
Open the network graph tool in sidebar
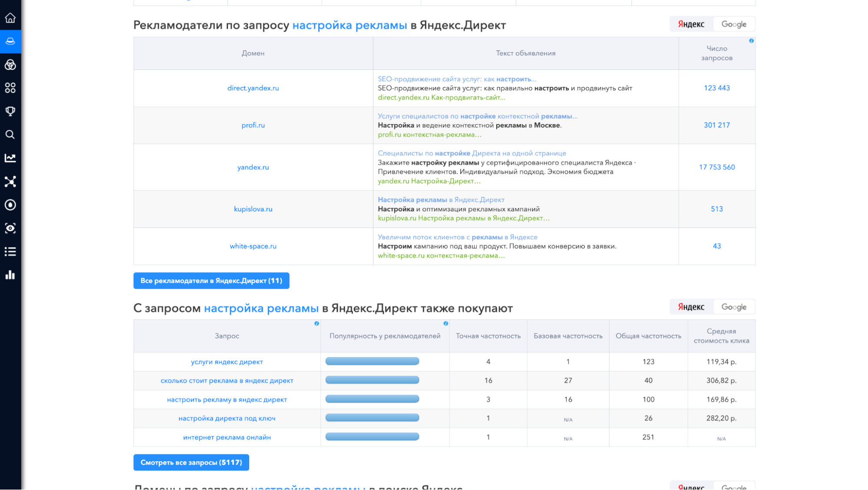pos(10,181)
